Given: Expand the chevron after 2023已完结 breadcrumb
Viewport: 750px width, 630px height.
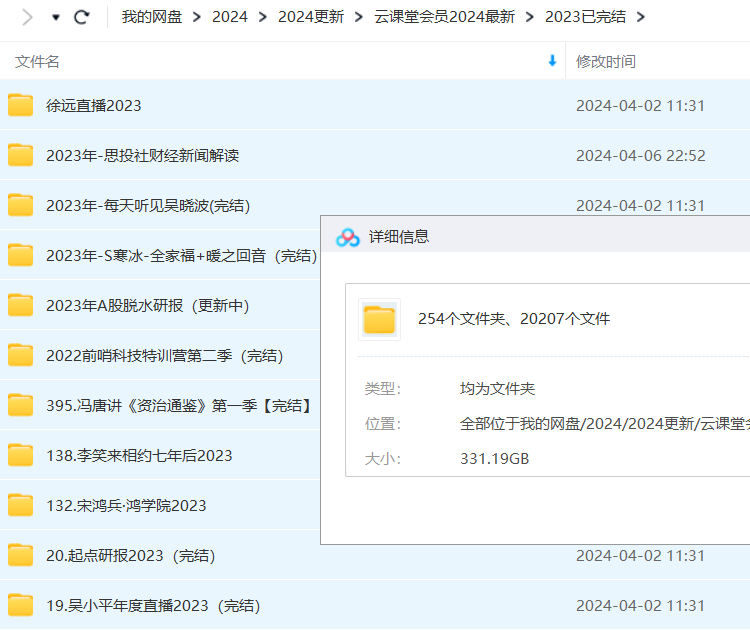Looking at the screenshot, I should click(640, 17).
